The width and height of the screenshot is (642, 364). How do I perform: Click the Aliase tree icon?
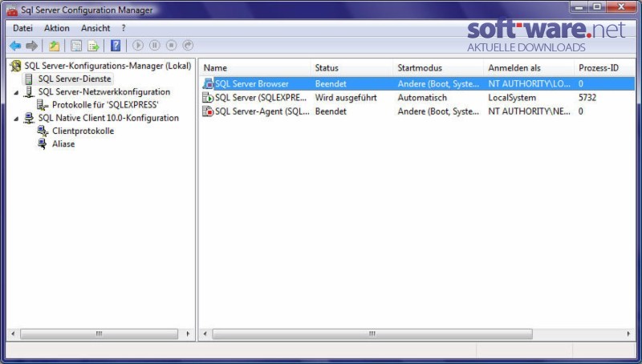43,144
